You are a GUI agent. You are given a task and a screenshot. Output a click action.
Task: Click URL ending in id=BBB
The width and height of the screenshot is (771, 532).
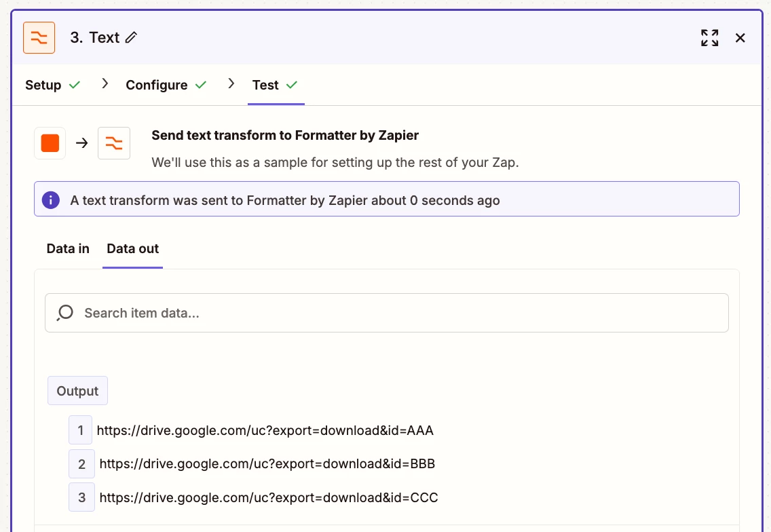[x=267, y=463]
